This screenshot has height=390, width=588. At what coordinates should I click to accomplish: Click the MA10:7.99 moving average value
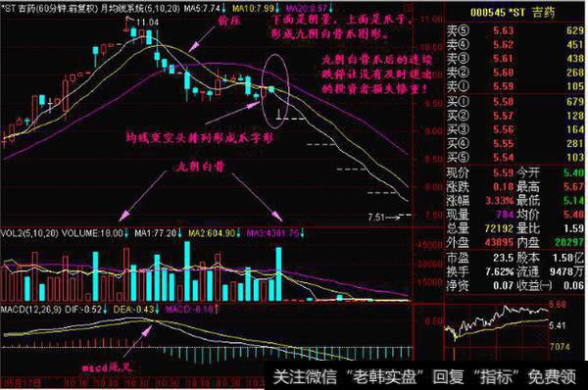[x=253, y=9]
